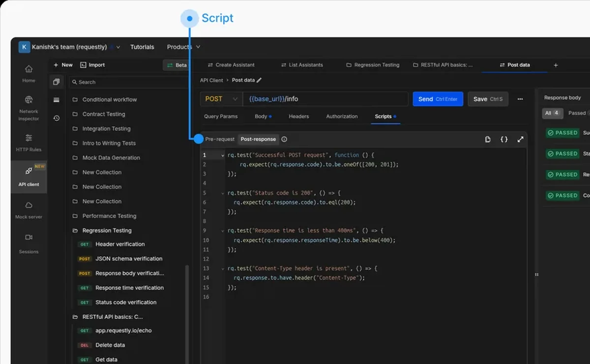Fold code block at line 5
The image size is (590, 364).
point(223,193)
